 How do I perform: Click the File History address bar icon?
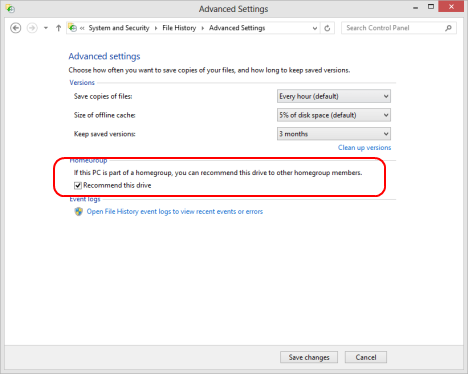[72, 28]
